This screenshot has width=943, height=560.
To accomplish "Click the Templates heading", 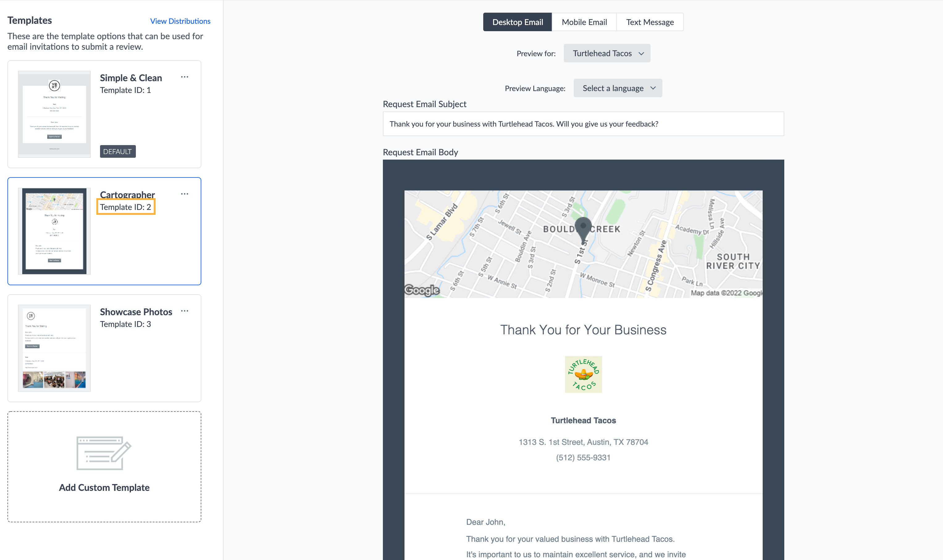I will (x=30, y=20).
